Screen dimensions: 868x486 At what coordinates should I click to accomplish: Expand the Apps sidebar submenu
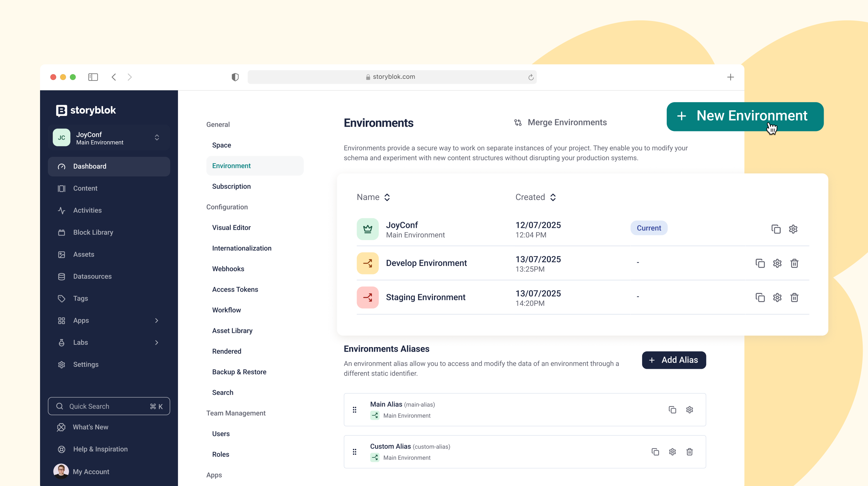coord(156,320)
